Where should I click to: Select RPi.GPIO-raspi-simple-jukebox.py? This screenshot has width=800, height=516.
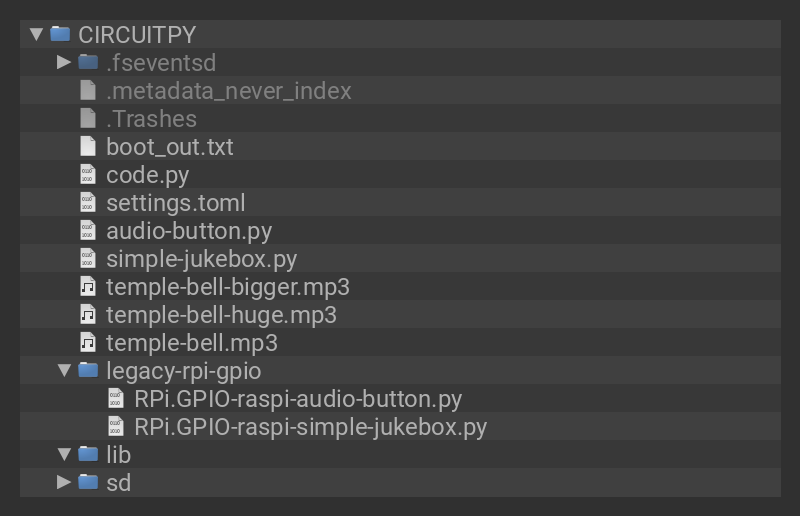pyautogui.click(x=310, y=427)
